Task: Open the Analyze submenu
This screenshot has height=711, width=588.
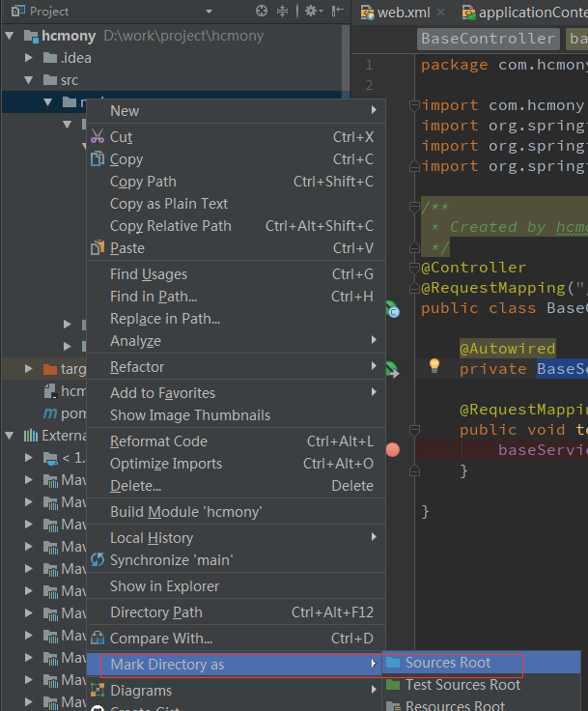Action: point(236,341)
